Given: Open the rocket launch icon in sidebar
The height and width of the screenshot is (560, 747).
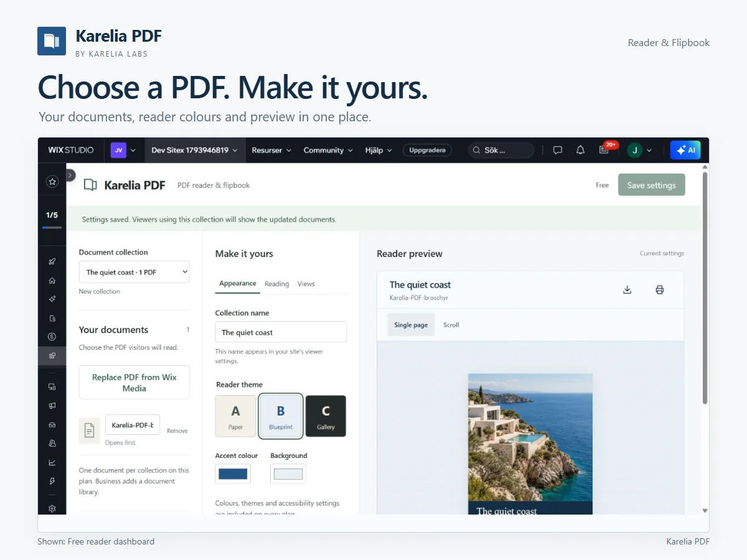Looking at the screenshot, I should pyautogui.click(x=52, y=261).
